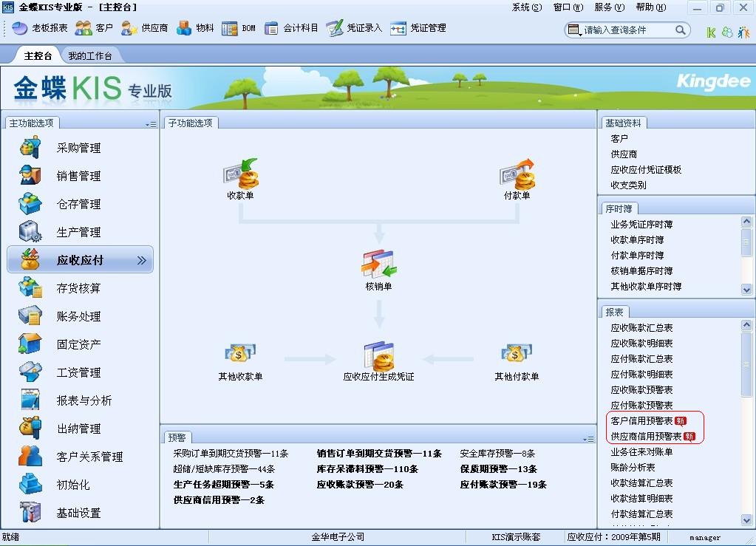Open the query condition type dropdown
This screenshot has width=756, height=546.
coord(573,30)
